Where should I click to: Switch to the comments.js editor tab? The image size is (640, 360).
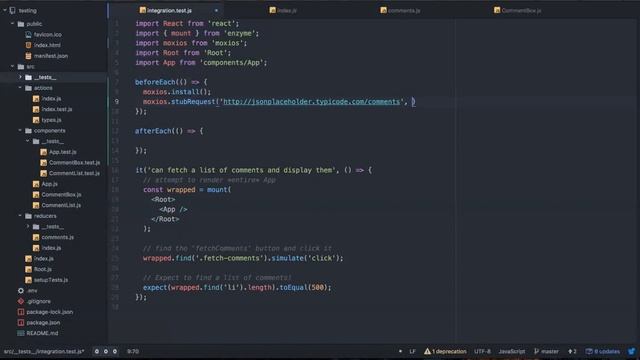point(400,10)
